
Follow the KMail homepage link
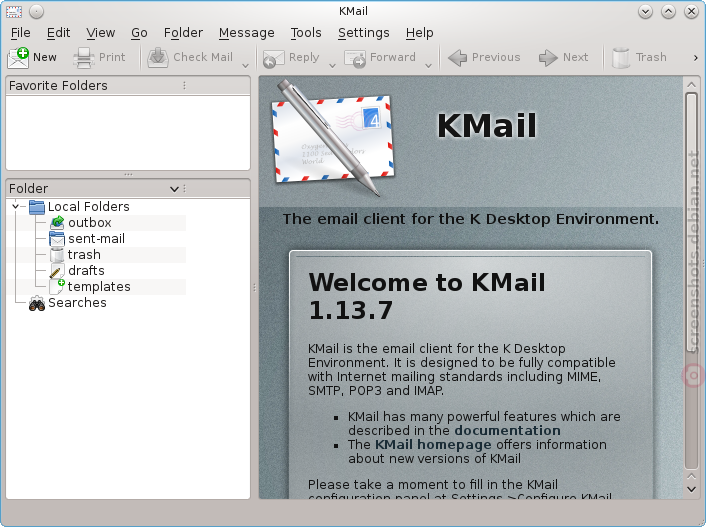[x=433, y=445]
